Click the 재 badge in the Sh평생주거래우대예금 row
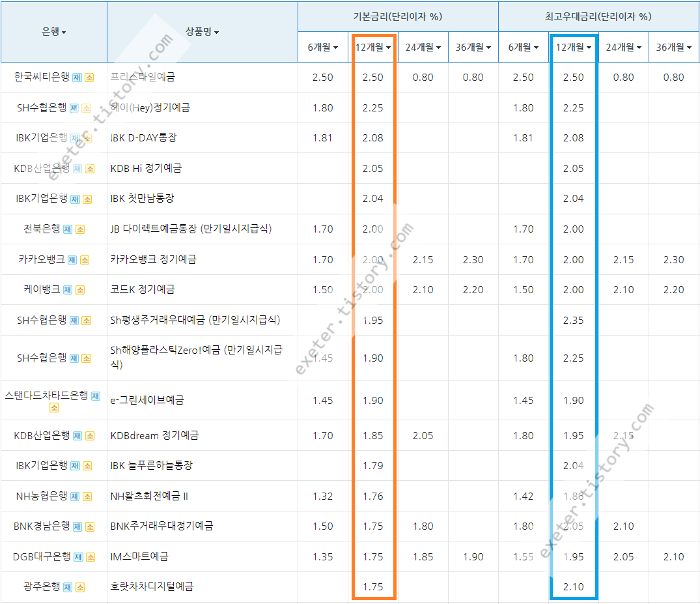 point(74,321)
